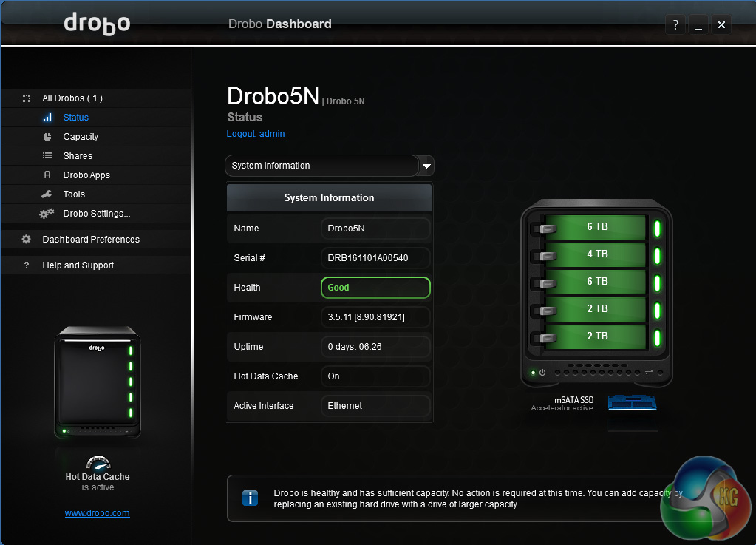Minimize the Drobo Dashboard window
The height and width of the screenshot is (545, 756).
698,24
